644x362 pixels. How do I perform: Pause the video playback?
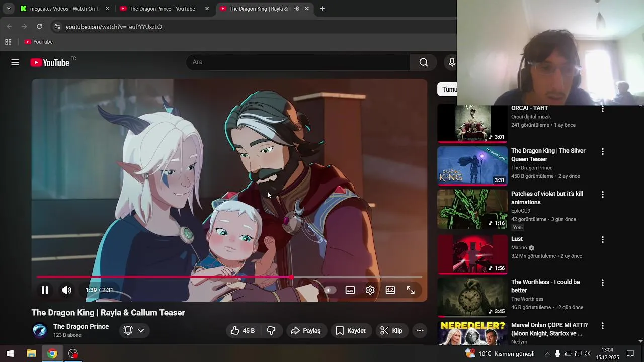45,290
